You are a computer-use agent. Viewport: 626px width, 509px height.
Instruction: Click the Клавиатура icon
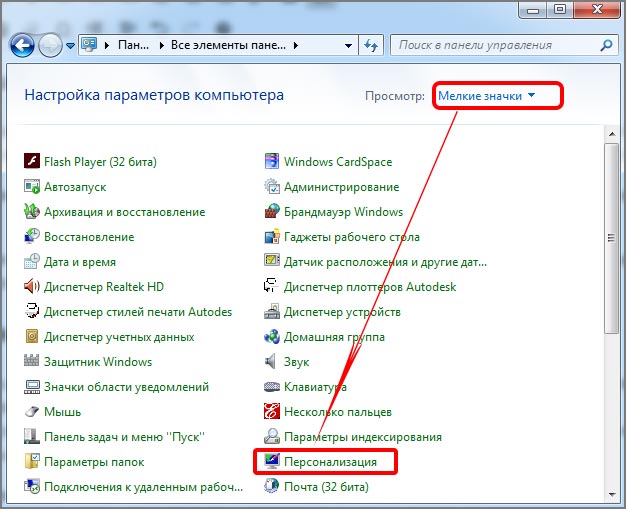(272, 387)
